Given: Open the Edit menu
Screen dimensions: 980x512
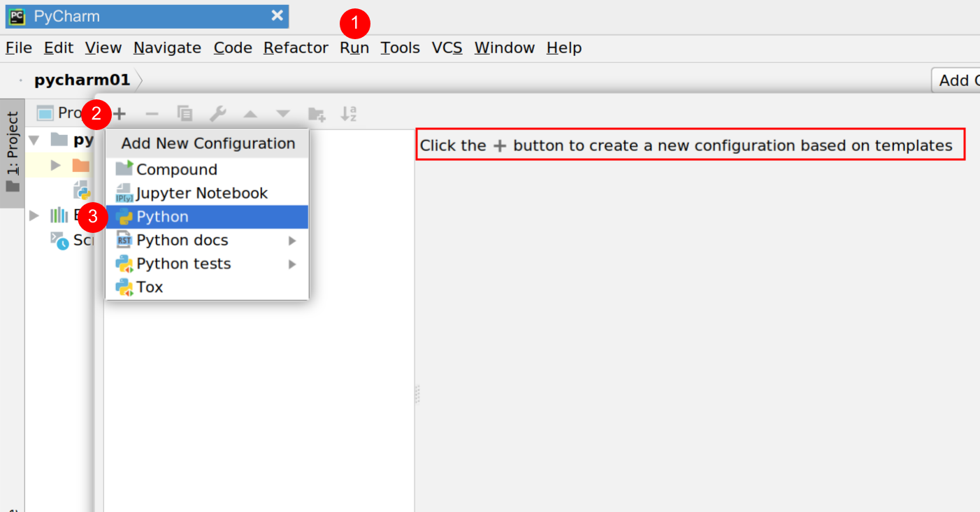Looking at the screenshot, I should click(x=59, y=48).
